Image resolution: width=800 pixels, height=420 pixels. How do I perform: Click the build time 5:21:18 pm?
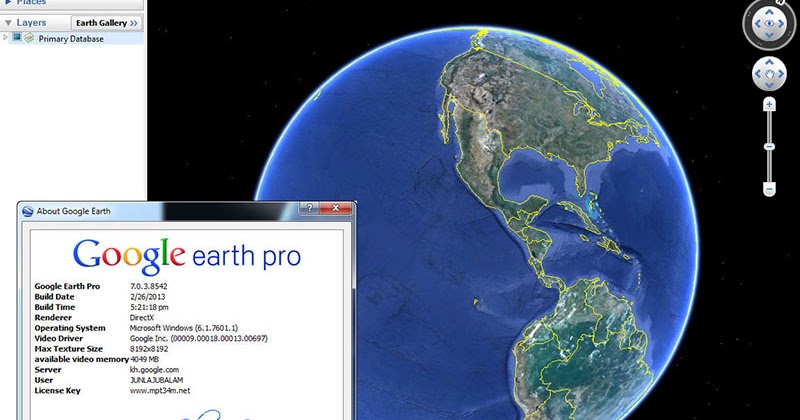point(149,307)
